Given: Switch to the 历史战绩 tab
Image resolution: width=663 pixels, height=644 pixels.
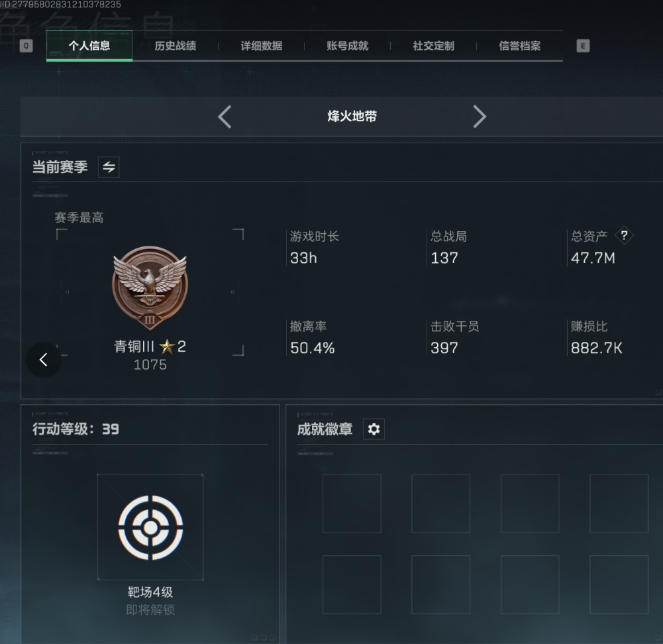Looking at the screenshot, I should pyautogui.click(x=176, y=46).
